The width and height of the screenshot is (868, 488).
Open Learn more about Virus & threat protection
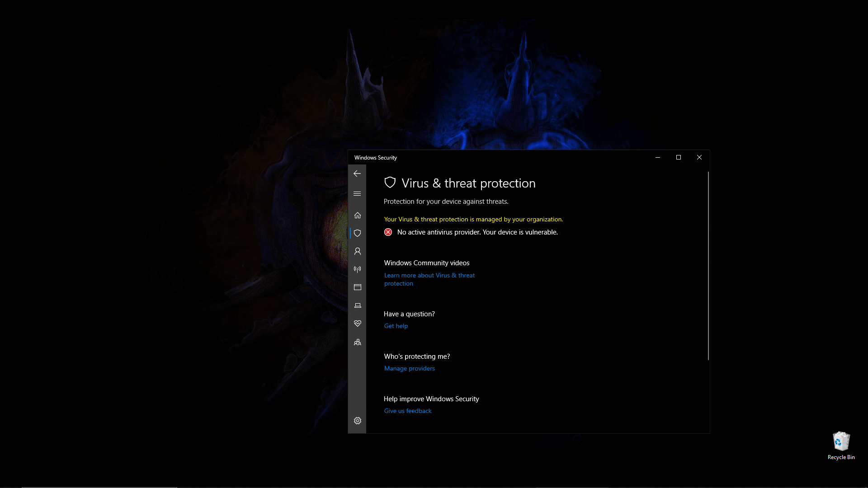click(429, 279)
